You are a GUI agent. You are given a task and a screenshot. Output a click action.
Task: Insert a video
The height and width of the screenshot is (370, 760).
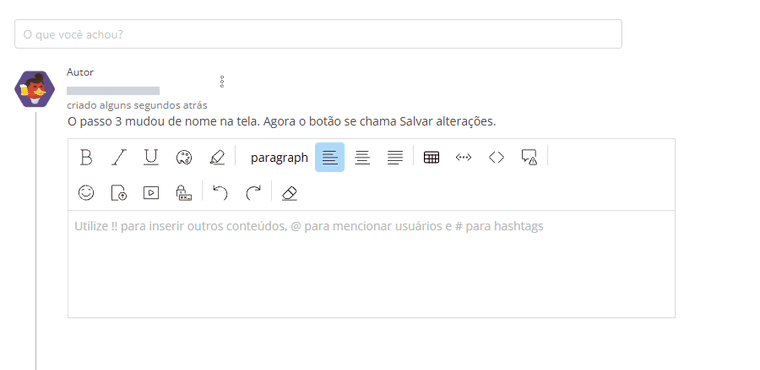point(151,193)
